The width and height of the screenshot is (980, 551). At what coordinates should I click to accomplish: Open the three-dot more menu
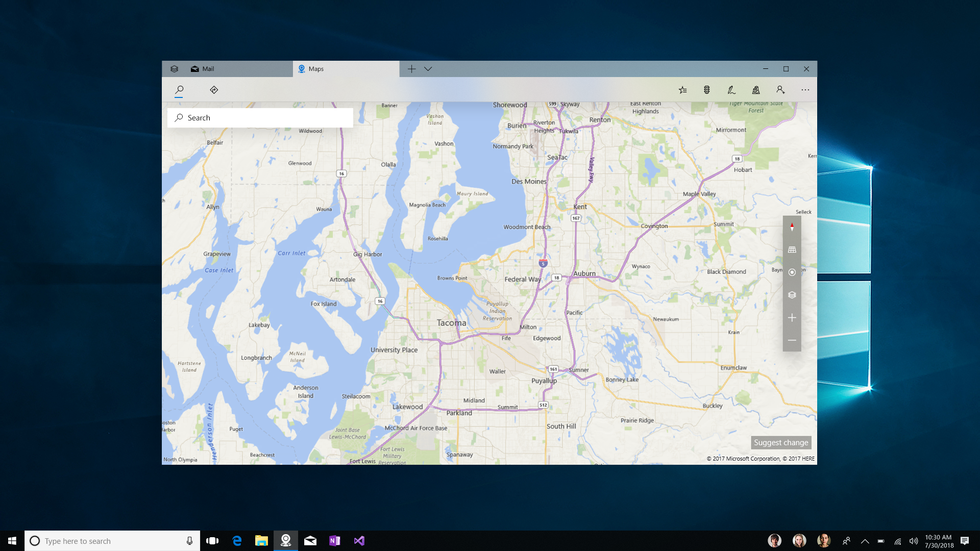(x=805, y=90)
